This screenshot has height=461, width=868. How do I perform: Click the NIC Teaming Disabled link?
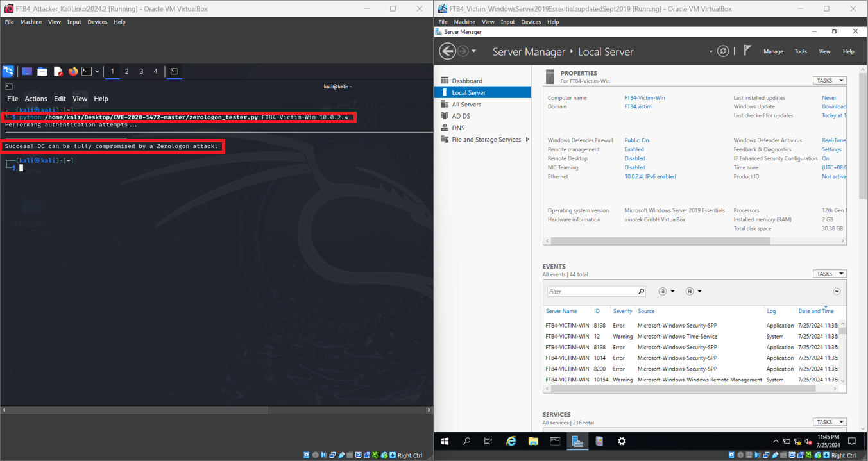coord(634,167)
